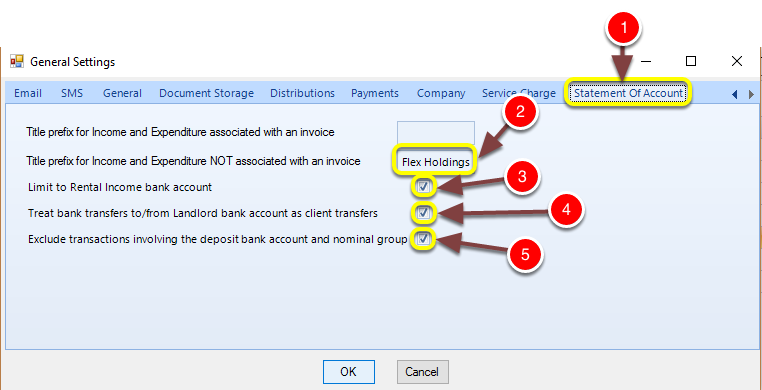Viewport: 762px width, 390px height.
Task: Click the NOT associated with an invoice label
Action: 193,161
